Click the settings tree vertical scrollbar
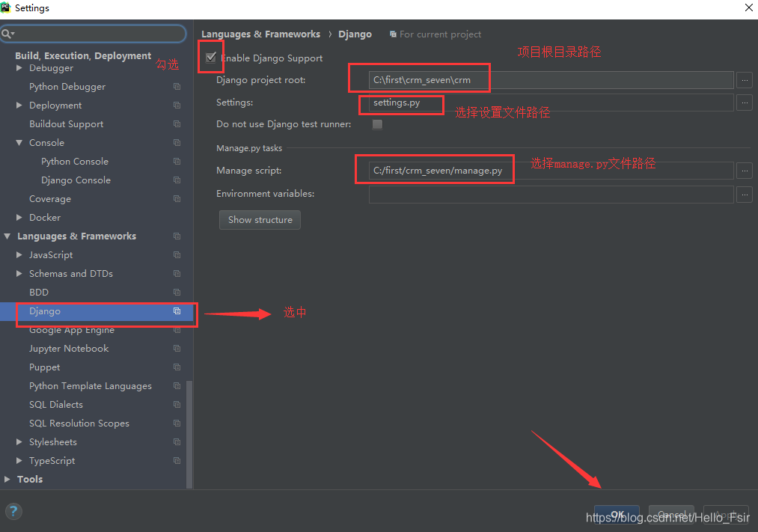Image resolution: width=758 pixels, height=532 pixels. [189, 435]
